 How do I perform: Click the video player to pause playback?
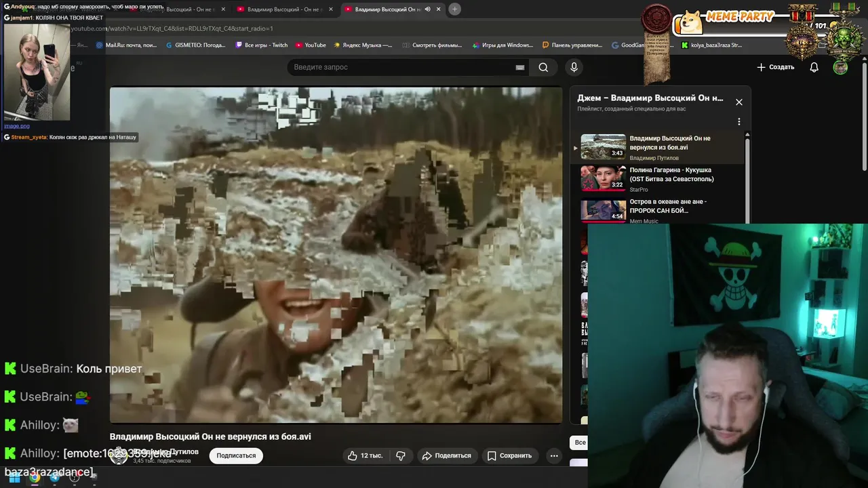tap(336, 255)
